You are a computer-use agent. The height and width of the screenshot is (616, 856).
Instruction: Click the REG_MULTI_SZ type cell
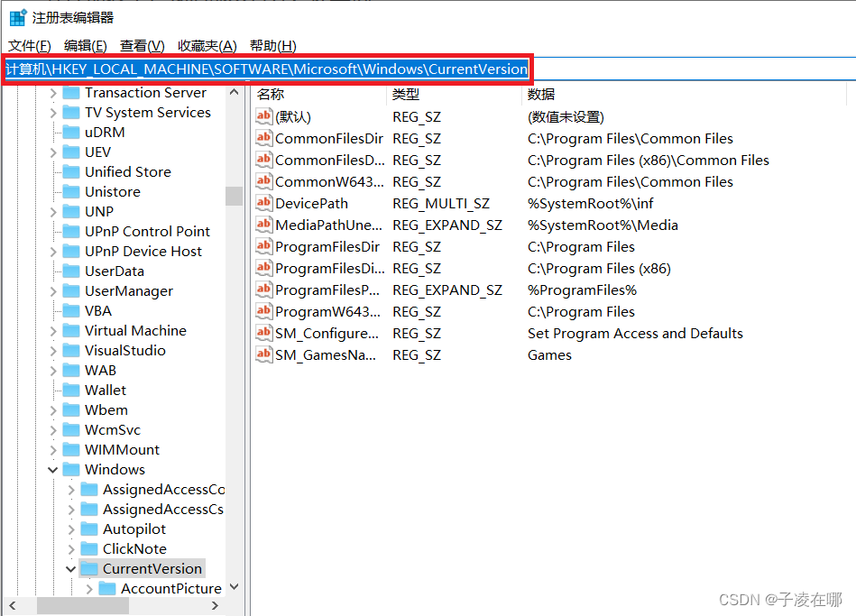pyautogui.click(x=440, y=204)
